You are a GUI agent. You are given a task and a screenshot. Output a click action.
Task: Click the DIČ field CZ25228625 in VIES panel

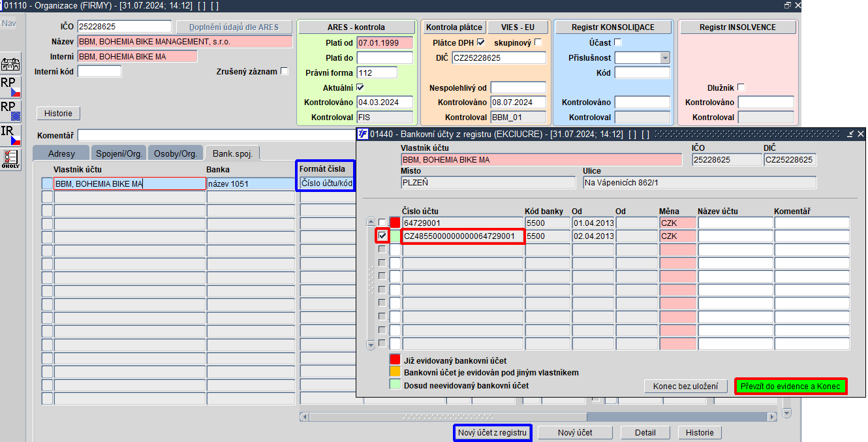point(499,57)
